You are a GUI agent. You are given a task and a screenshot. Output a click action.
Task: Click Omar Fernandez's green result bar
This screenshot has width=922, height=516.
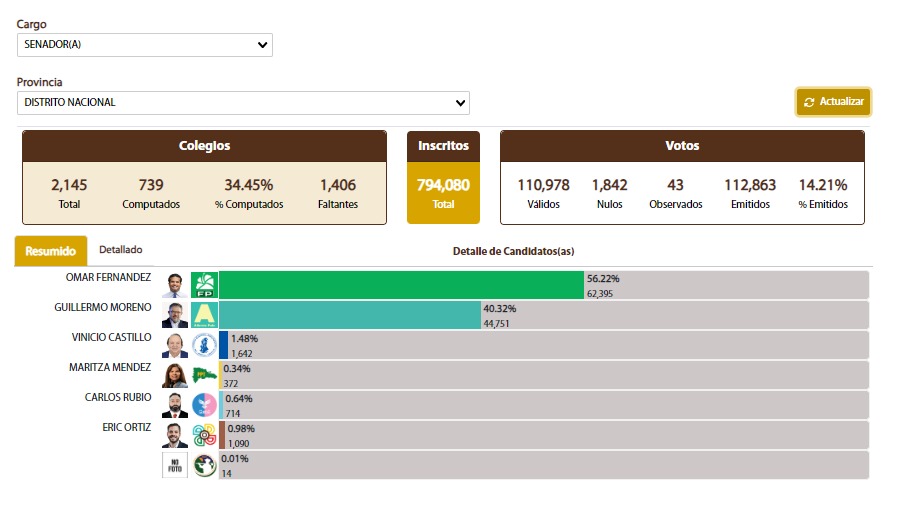[x=400, y=285]
